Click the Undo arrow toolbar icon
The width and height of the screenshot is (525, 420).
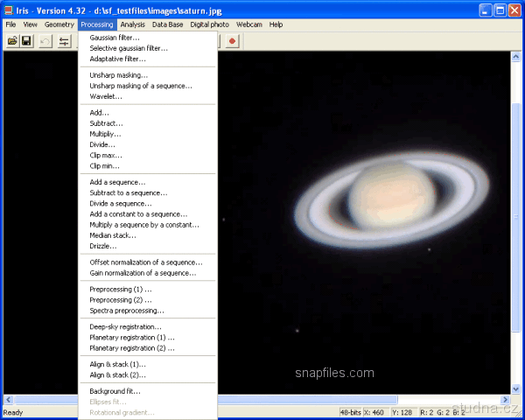pos(45,41)
